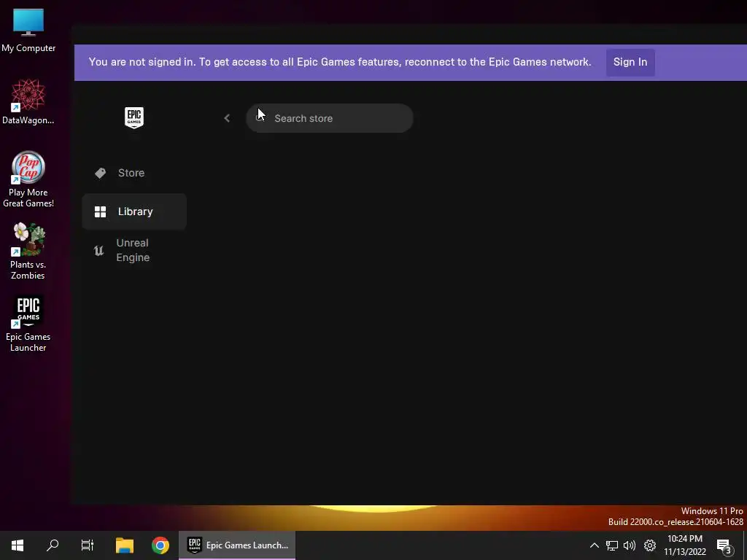The width and height of the screenshot is (747, 560).
Task: Click the Library grid icon
Action: [100, 211]
